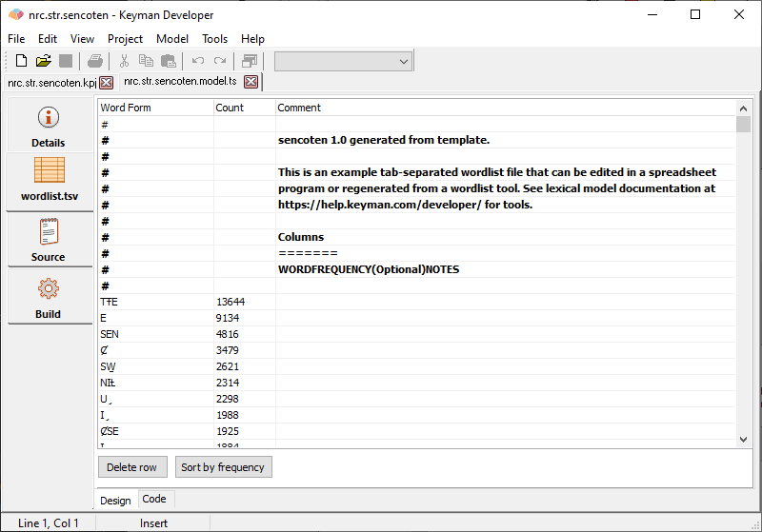Open the Edit menu

tap(48, 39)
